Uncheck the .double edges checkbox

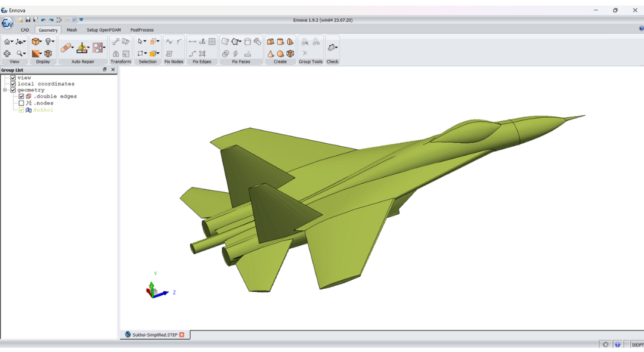pyautogui.click(x=21, y=97)
